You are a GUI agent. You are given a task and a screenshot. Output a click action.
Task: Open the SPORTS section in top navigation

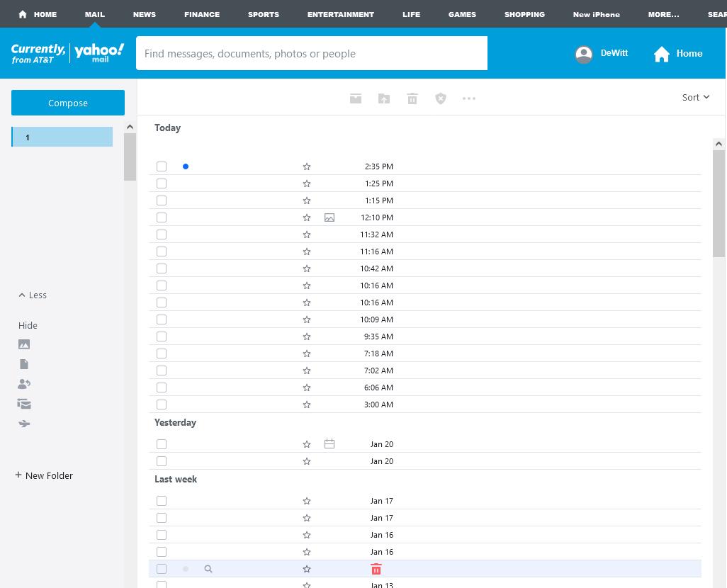click(x=263, y=14)
